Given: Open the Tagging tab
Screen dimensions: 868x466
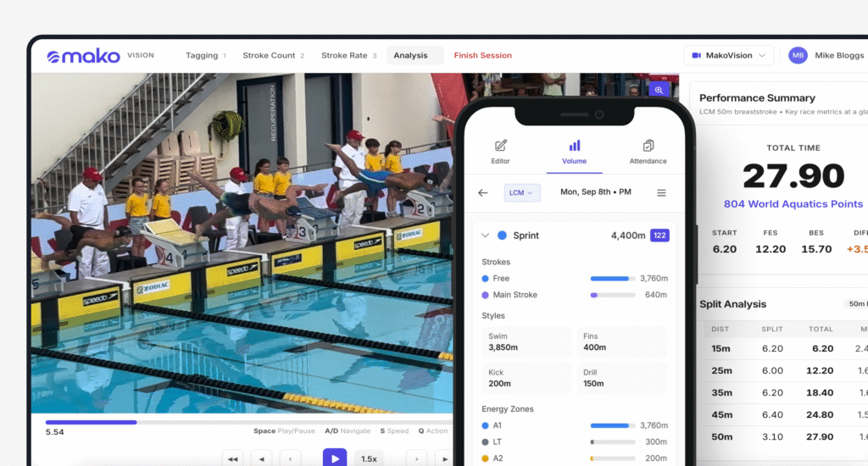Looking at the screenshot, I should pyautogui.click(x=205, y=56).
